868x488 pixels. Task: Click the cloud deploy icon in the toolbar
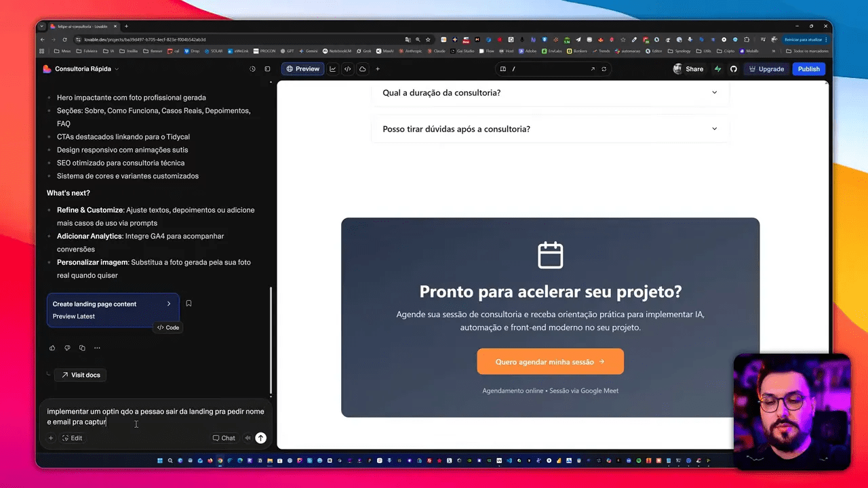362,68
